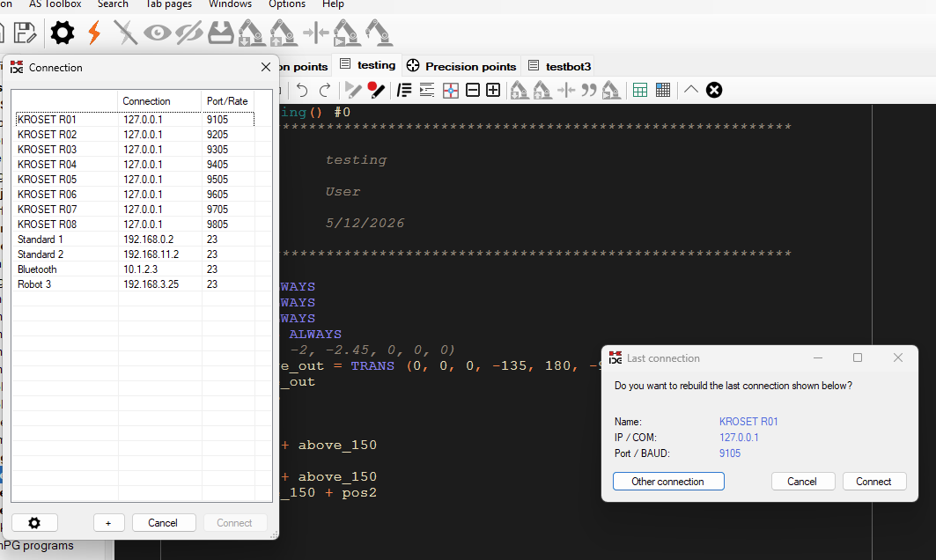Click compare arrows icon in editor toolbar
Image resolution: width=936 pixels, height=560 pixels.
(566, 90)
